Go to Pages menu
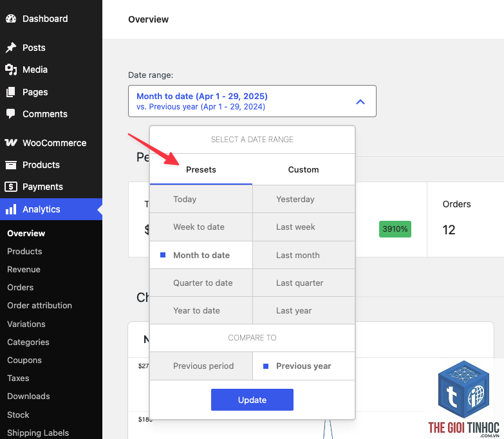The width and height of the screenshot is (504, 439). coord(51,92)
